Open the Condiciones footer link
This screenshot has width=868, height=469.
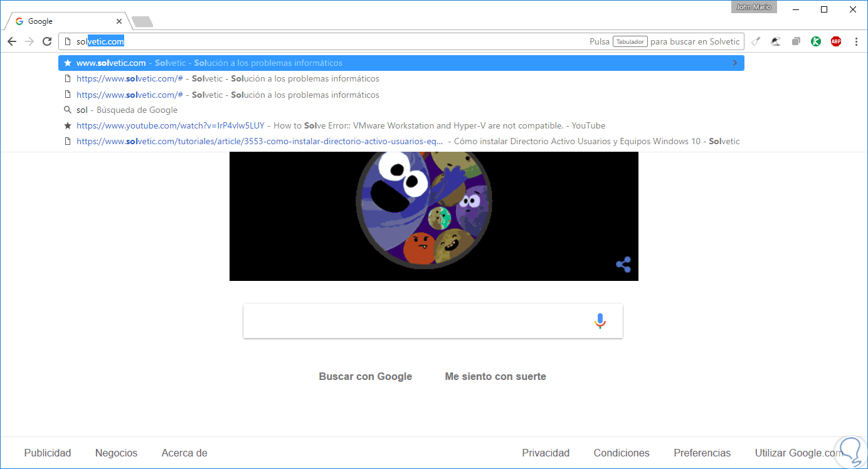click(x=622, y=453)
